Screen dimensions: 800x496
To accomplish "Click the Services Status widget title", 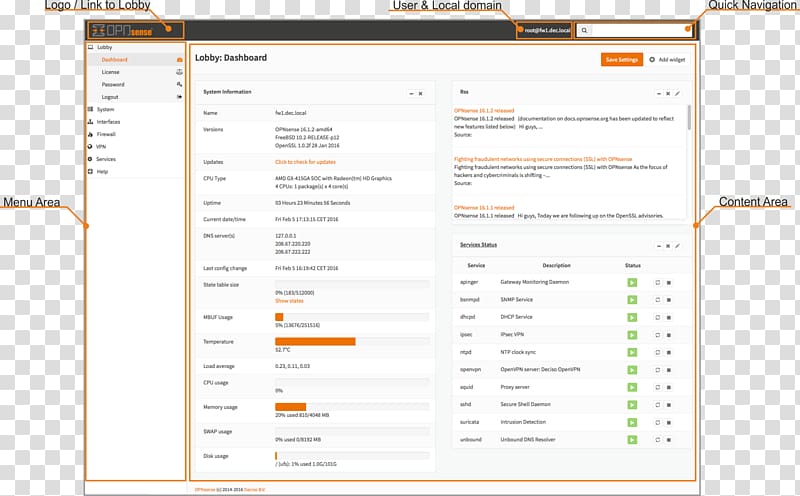I will click(478, 245).
